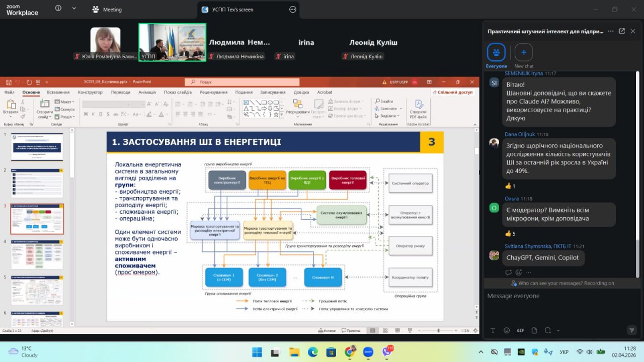644x362 pixels.
Task: Click the Message everyone input field
Action: click(553, 296)
